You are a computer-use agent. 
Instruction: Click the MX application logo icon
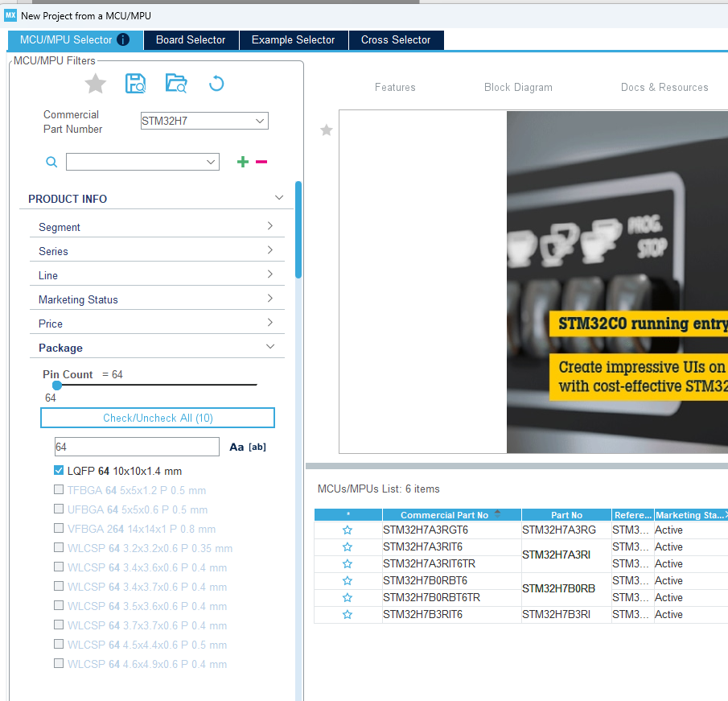coord(10,15)
